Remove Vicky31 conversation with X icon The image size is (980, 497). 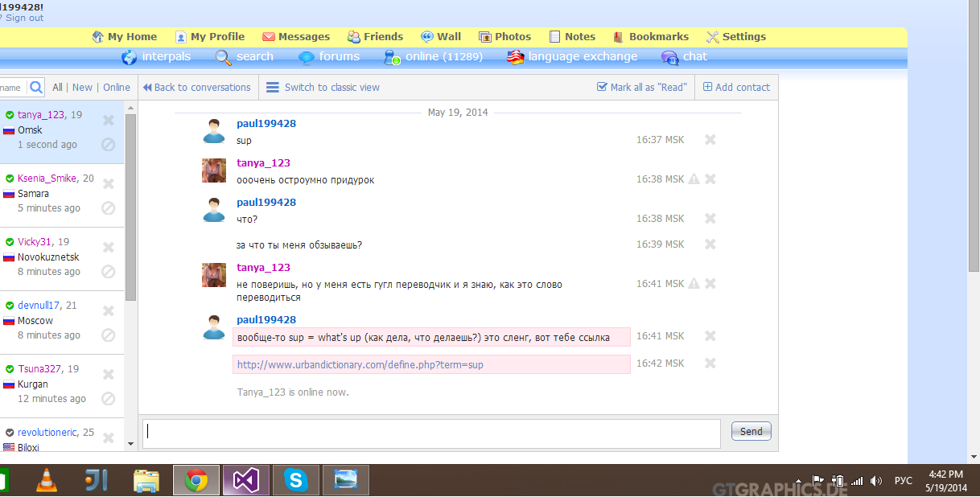pyautogui.click(x=109, y=248)
